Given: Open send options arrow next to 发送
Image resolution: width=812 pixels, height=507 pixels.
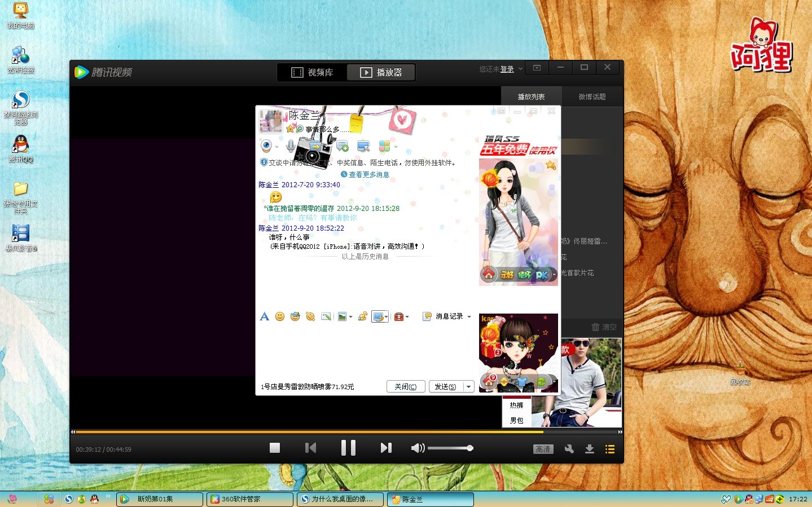Looking at the screenshot, I should tap(468, 386).
